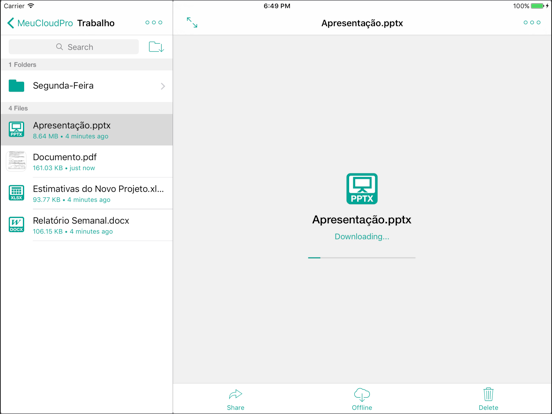Viewport: 552px width, 414px height.
Task: Open Relatório Semanal.docx
Action: pos(87,225)
